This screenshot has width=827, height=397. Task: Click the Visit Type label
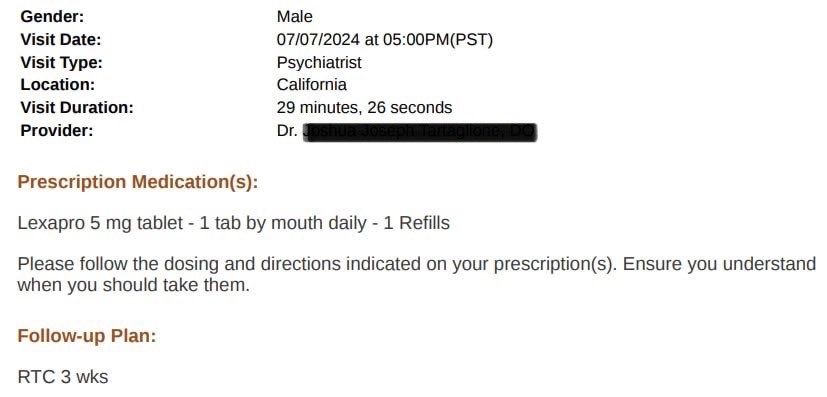point(62,62)
